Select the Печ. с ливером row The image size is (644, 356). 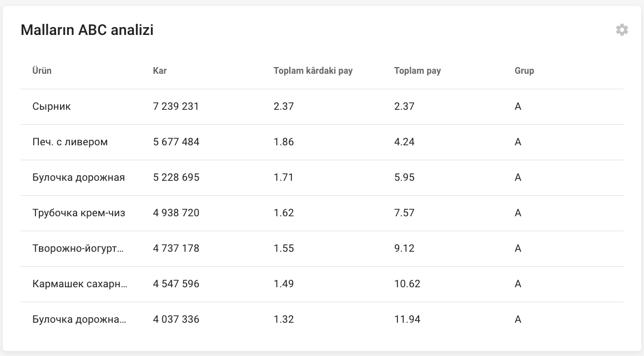pyautogui.click(x=70, y=142)
